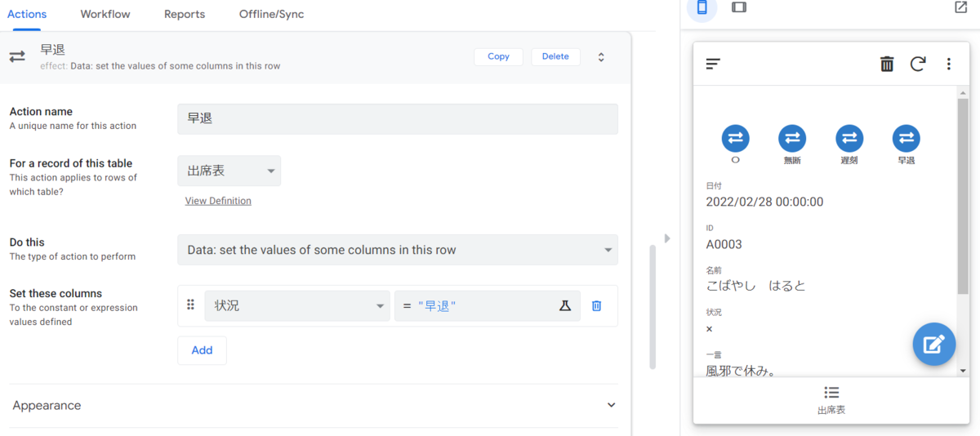Open the expression editor flask icon
980x436 pixels.
click(564, 305)
